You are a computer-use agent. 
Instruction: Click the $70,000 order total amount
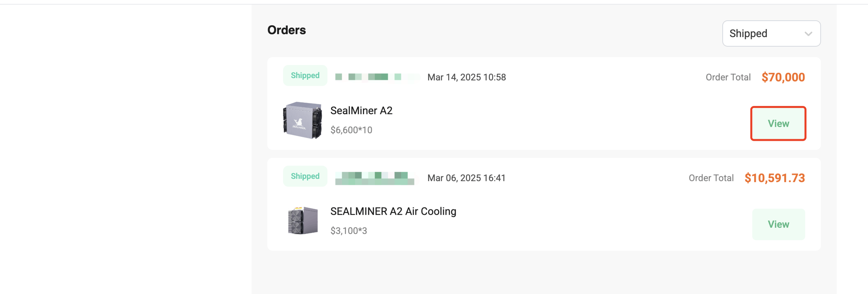(x=783, y=77)
